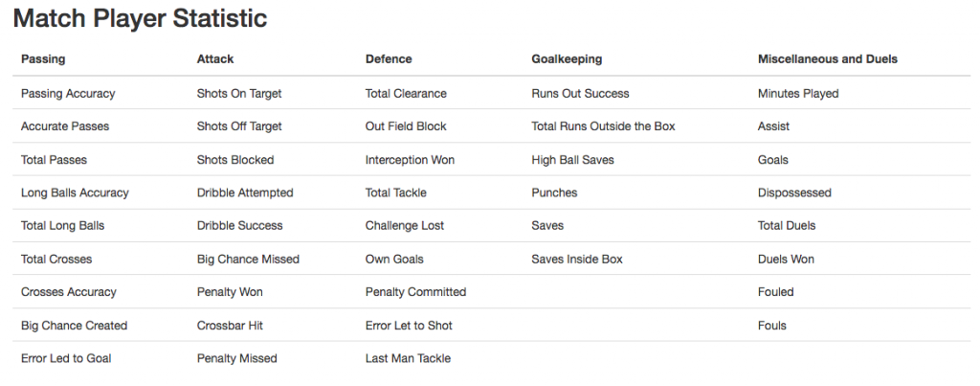Screen dimensions: 980x386
Task: Click the Last Man Tackle cell
Action: (408, 358)
